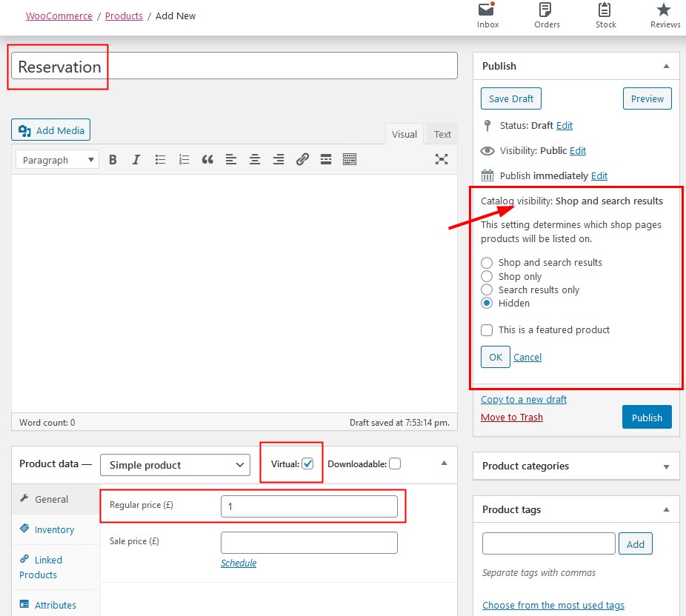The width and height of the screenshot is (686, 616).
Task: Open the Paragraph format dropdown
Action: (x=57, y=160)
